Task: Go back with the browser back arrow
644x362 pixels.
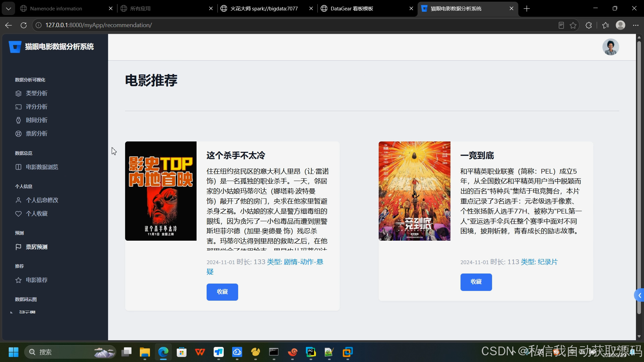Action: tap(8, 25)
